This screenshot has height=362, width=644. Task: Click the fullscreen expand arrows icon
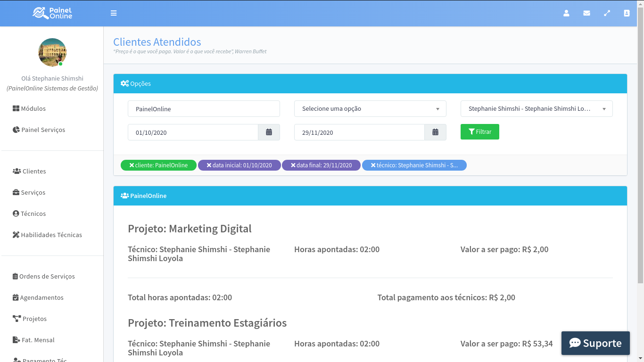click(x=607, y=13)
